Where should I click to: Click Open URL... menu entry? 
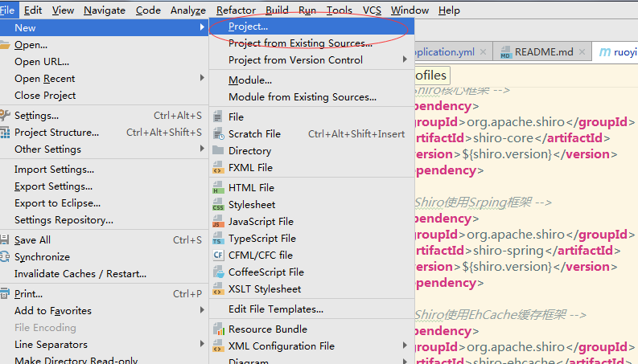tap(104, 62)
